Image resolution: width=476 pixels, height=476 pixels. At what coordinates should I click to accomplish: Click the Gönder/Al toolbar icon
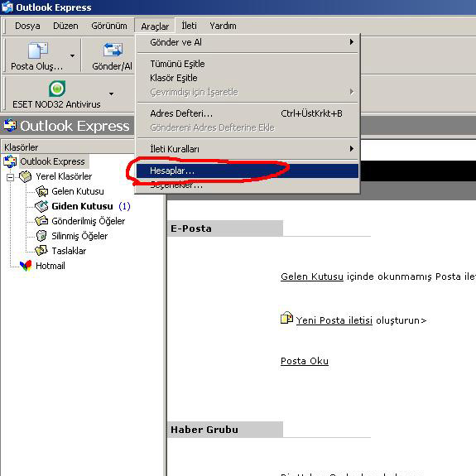pyautogui.click(x=113, y=50)
